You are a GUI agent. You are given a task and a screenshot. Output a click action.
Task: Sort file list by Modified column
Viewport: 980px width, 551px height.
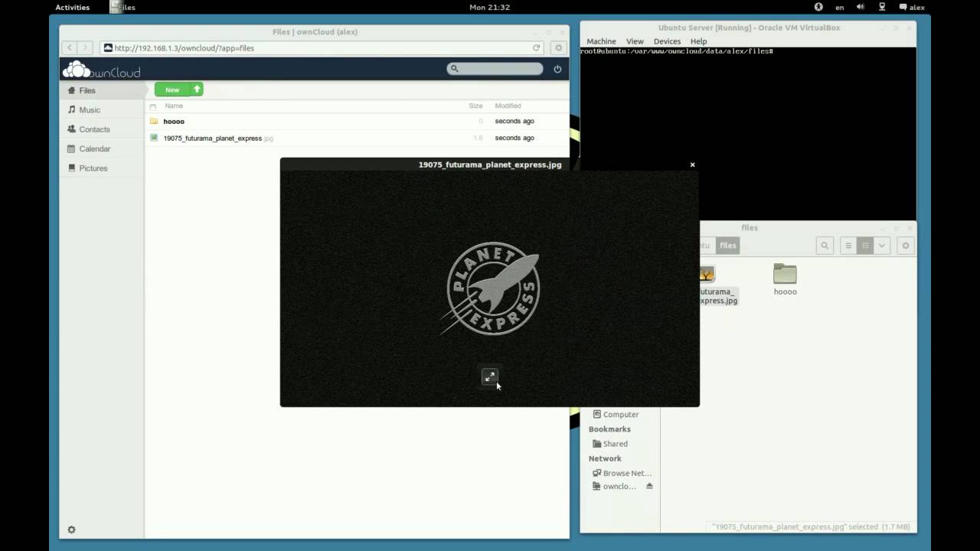point(508,106)
